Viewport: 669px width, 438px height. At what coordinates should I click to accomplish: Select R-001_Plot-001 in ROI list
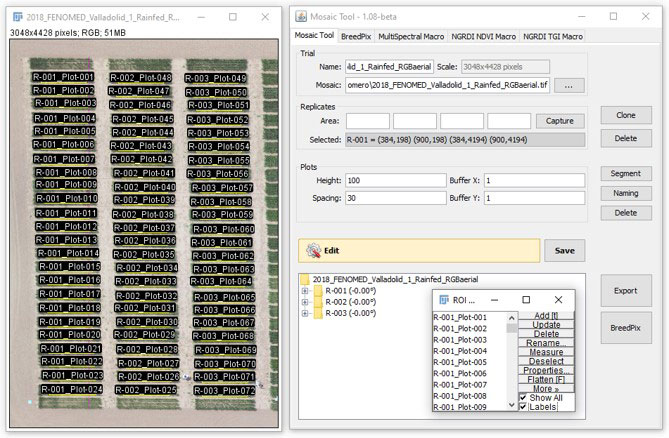coord(460,317)
